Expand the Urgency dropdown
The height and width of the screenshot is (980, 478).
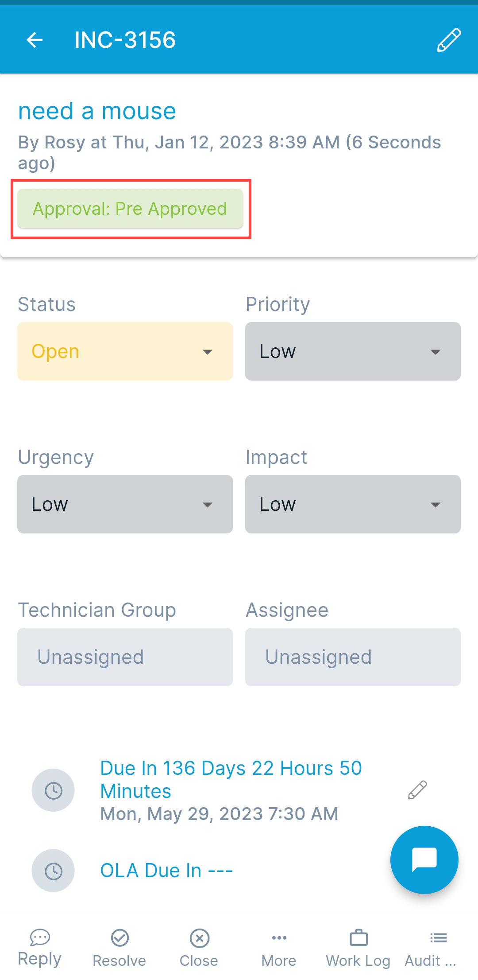(125, 504)
